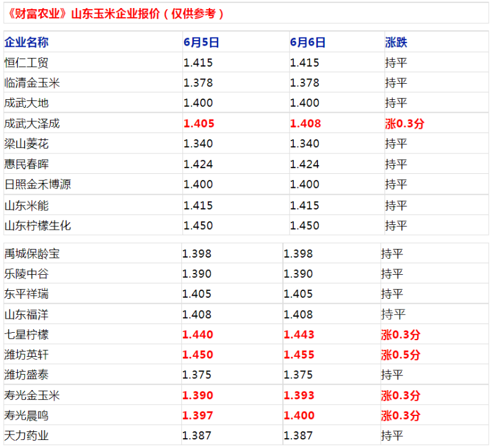Select the company name 山东福洋
The image size is (493, 448).
pyautogui.click(x=26, y=314)
